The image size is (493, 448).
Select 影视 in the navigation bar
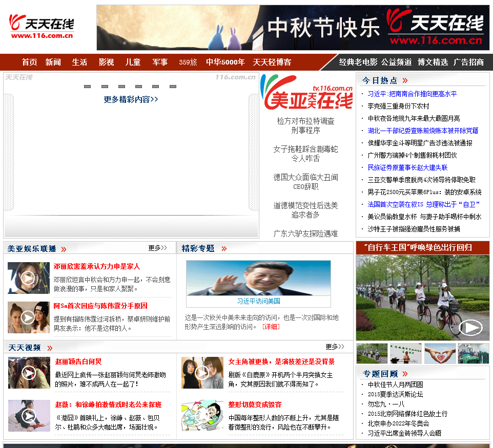(x=106, y=62)
